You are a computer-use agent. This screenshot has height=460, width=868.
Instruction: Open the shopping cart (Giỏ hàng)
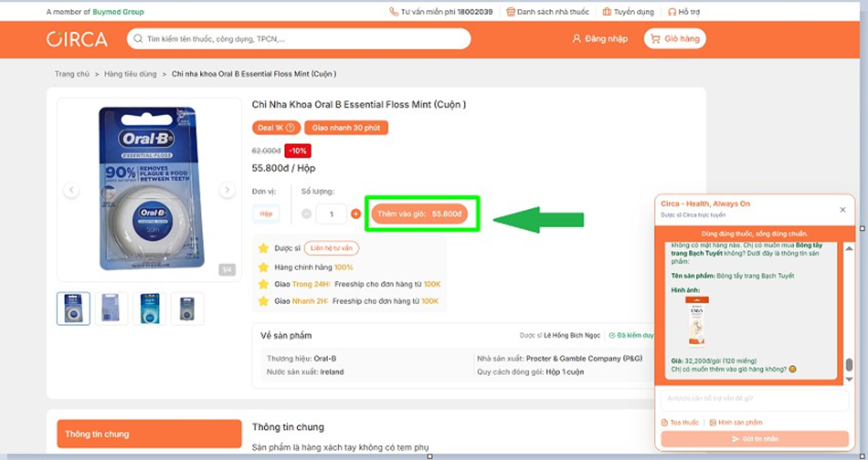point(674,39)
